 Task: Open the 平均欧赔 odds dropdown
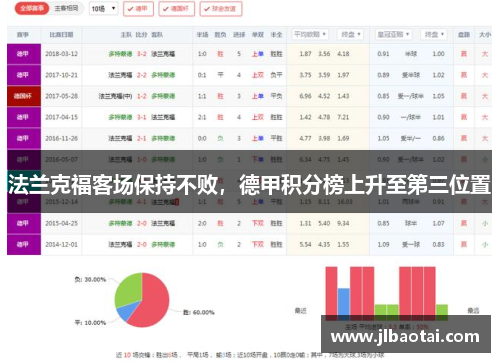pyautogui.click(x=310, y=34)
